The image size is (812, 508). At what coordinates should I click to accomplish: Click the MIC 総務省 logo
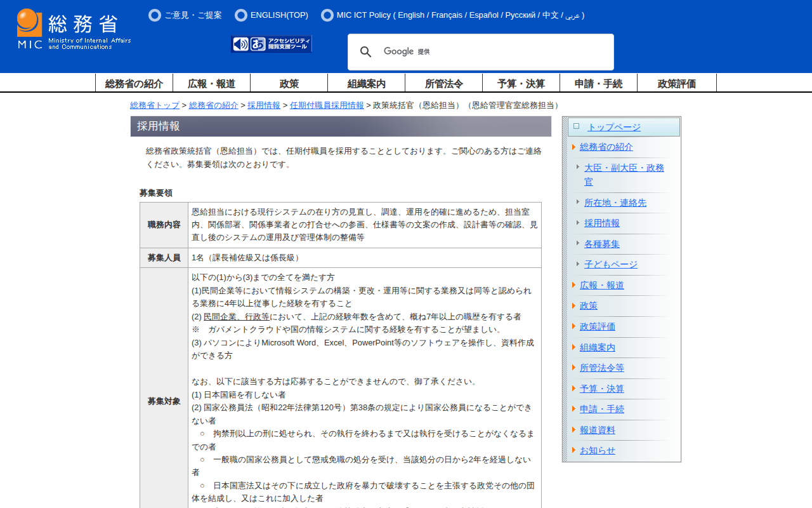74,29
